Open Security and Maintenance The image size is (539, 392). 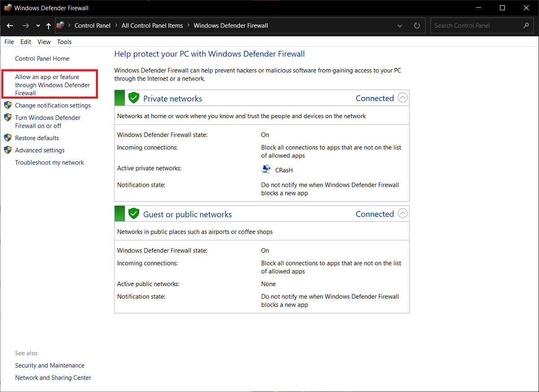click(49, 365)
